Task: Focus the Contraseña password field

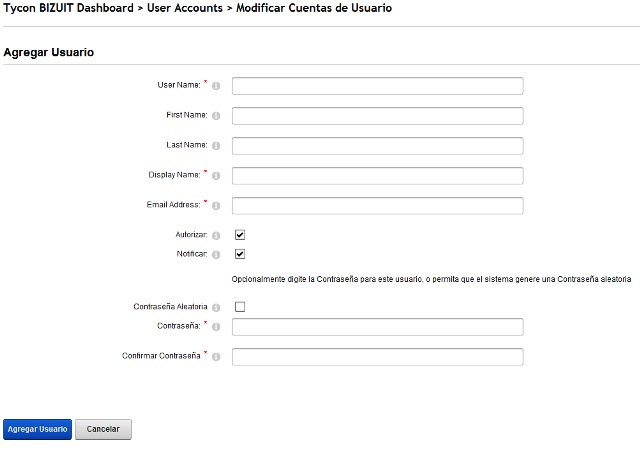Action: pyautogui.click(x=378, y=327)
